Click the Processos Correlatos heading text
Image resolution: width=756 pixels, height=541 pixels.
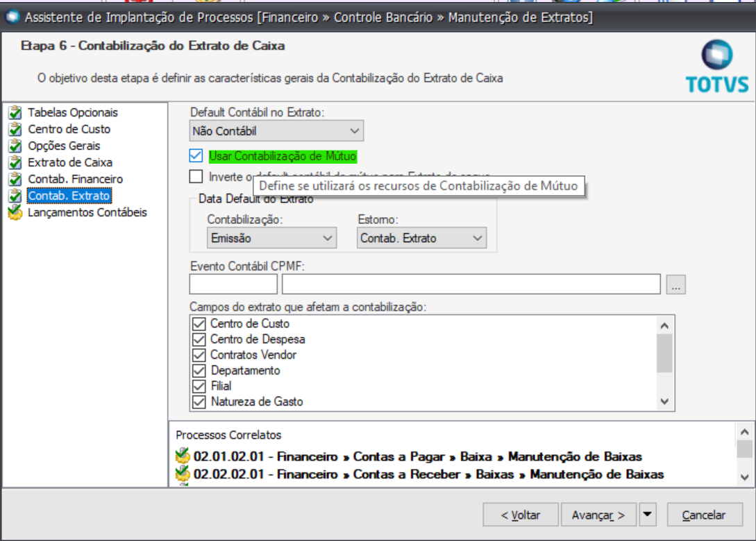tap(228, 435)
